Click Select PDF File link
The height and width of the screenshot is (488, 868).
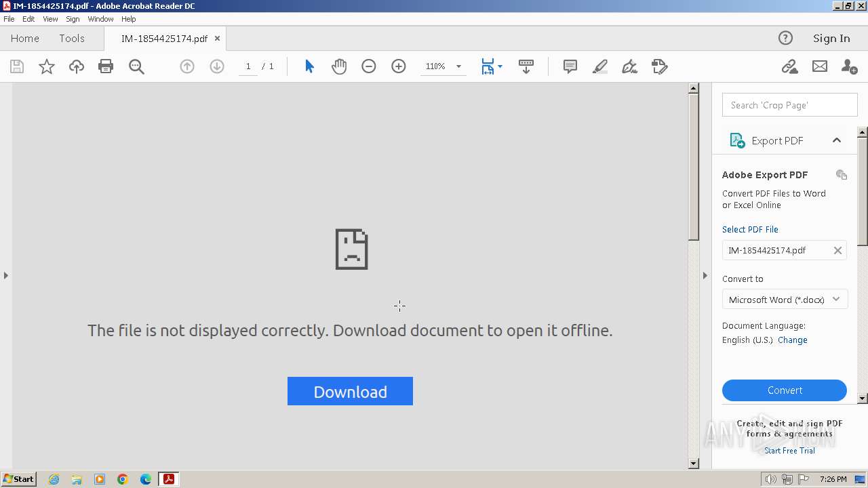tap(750, 229)
